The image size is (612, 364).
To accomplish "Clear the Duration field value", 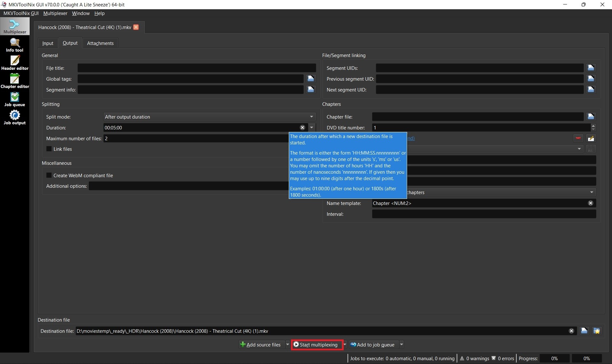I will click(302, 127).
